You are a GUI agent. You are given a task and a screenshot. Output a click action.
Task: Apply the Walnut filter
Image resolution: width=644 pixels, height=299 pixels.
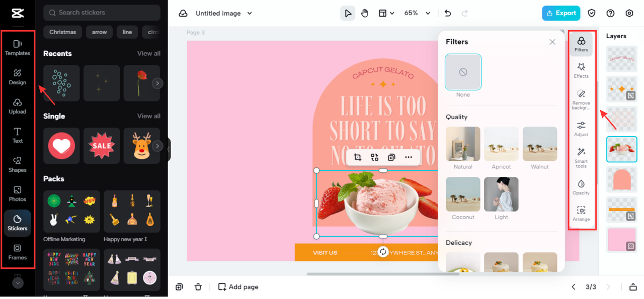(540, 144)
